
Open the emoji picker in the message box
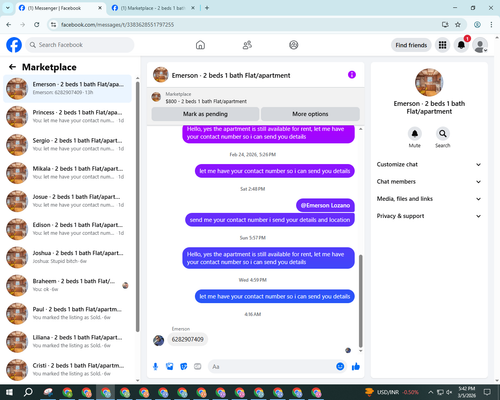click(340, 366)
